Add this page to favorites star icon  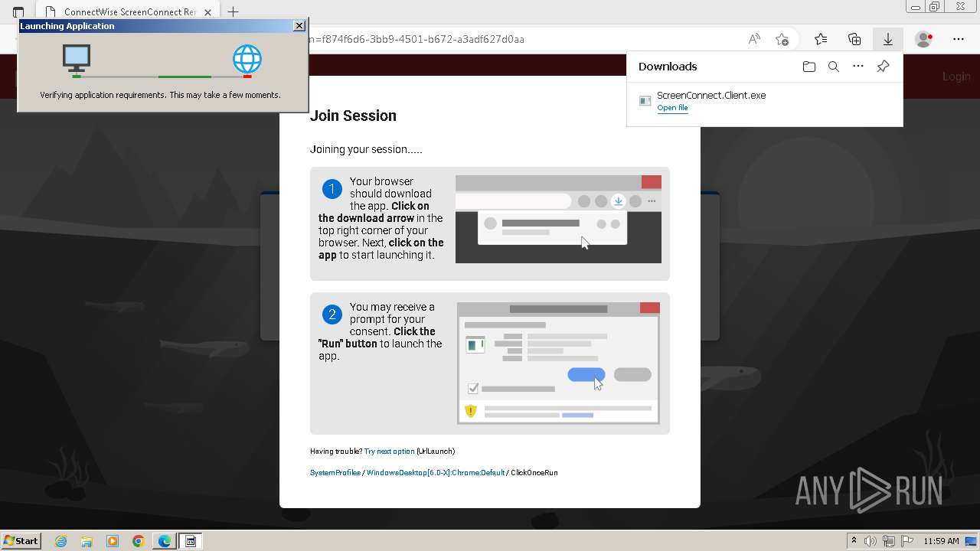[x=782, y=39]
